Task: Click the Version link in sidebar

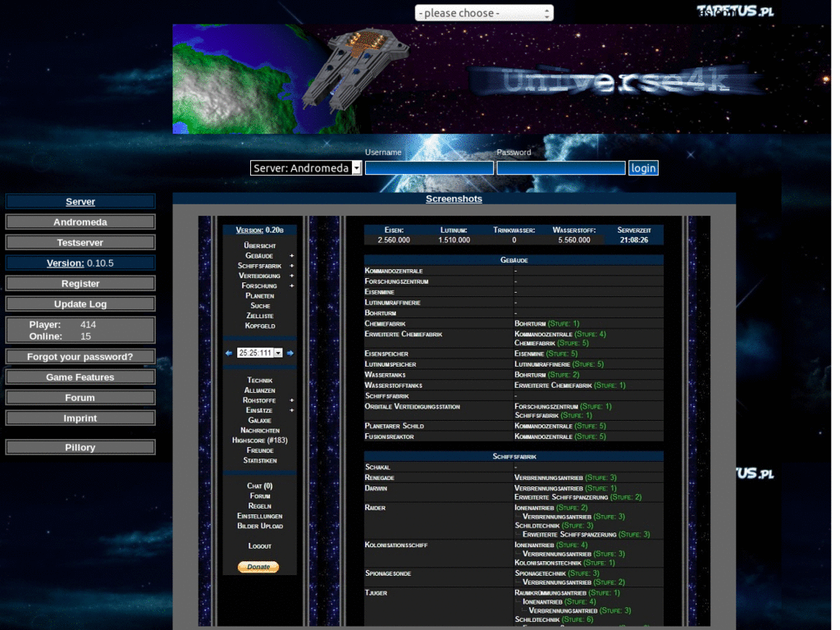Action: point(66,263)
